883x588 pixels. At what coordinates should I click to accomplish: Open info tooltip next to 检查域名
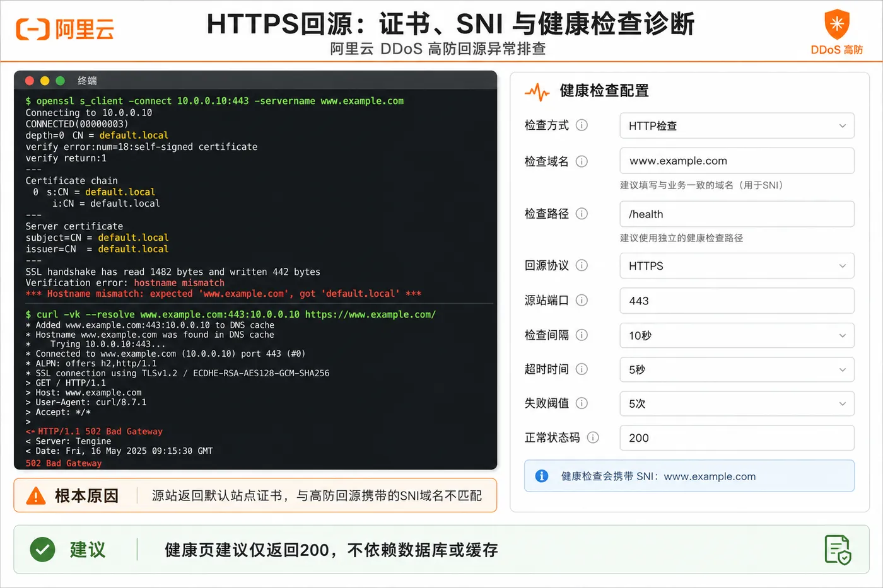pos(582,161)
